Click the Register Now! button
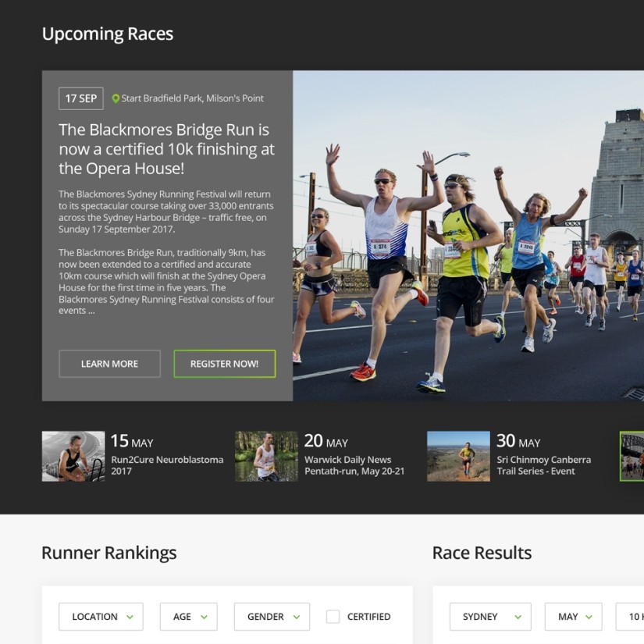This screenshot has width=644, height=644. coord(225,364)
